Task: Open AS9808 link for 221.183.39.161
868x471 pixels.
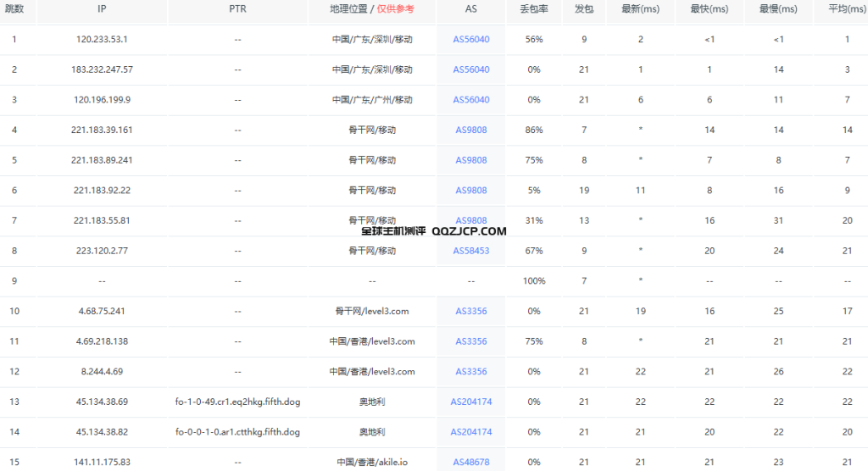Action: coord(471,130)
